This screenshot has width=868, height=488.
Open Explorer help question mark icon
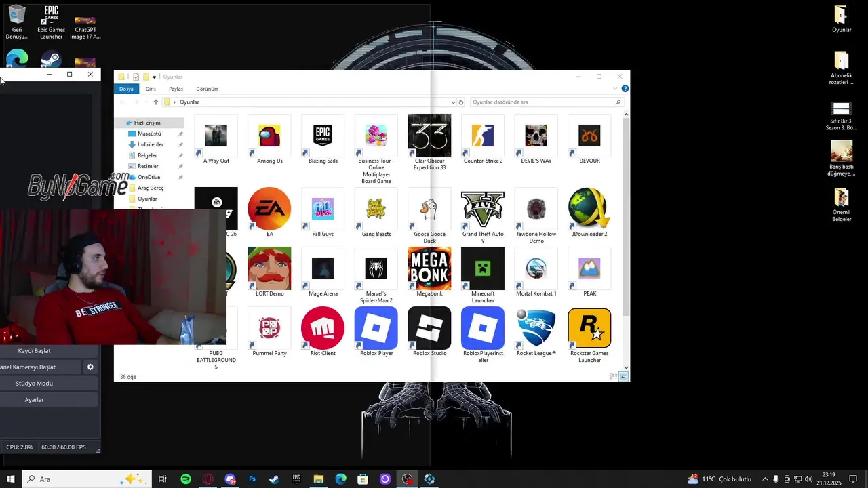[x=625, y=89]
